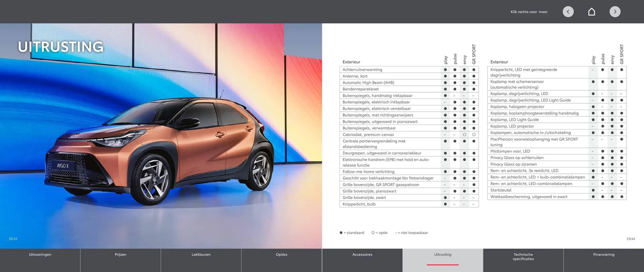Viewport: 644px width, 272px height.
Task: Open the Accessoires tab
Action: pyautogui.click(x=362, y=260)
